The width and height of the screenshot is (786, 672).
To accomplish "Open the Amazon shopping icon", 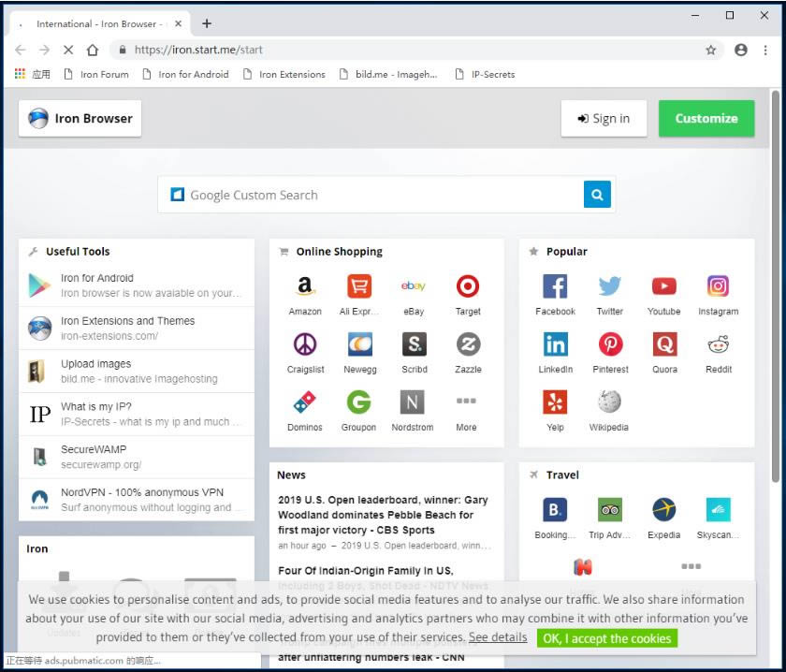I will coord(304,286).
